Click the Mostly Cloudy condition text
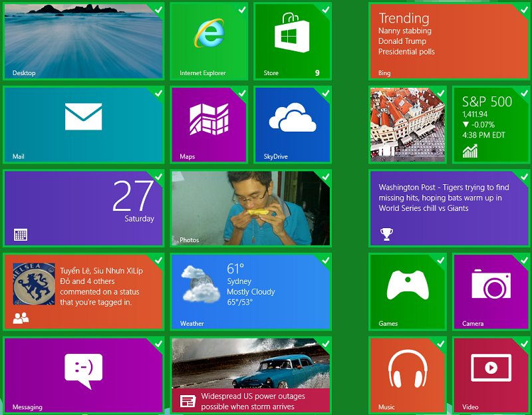This screenshot has width=532, height=415. pos(251,292)
